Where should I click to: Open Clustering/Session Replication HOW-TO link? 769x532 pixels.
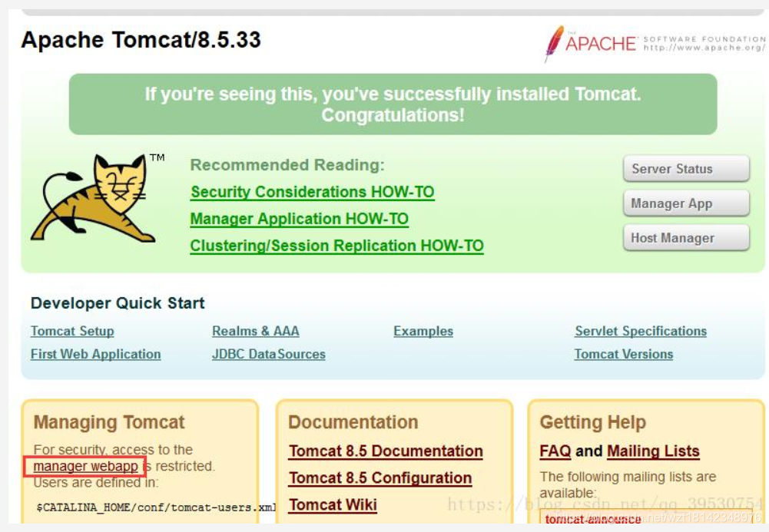tap(337, 246)
